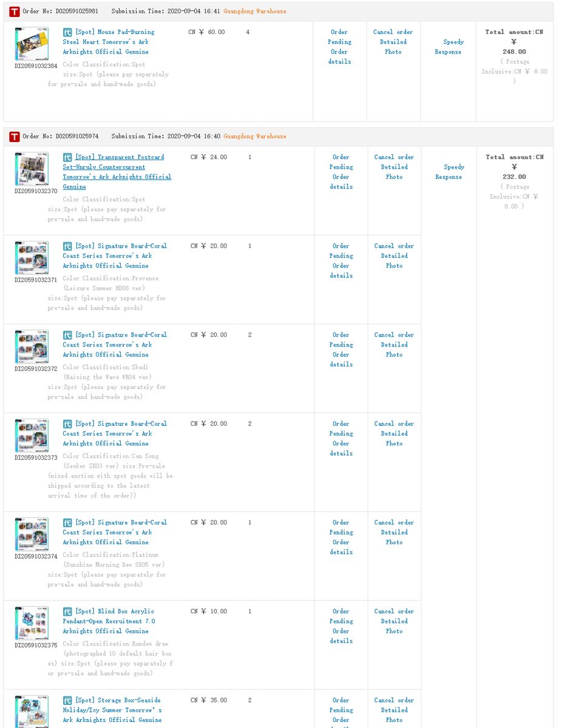Cancel order for Mouse Pad item
Image resolution: width=563 pixels, height=728 pixels.
point(393,32)
